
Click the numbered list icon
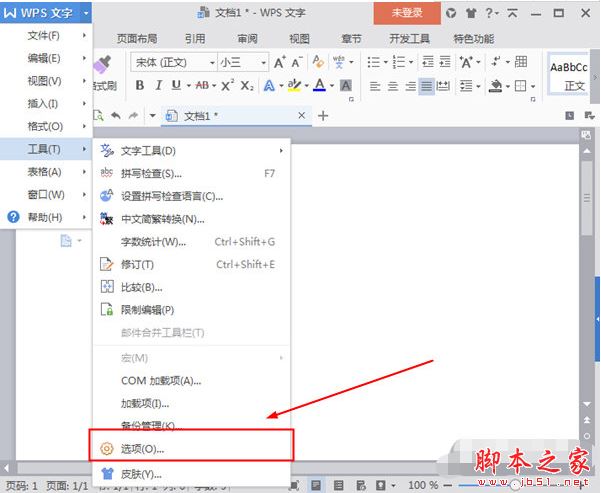399,62
